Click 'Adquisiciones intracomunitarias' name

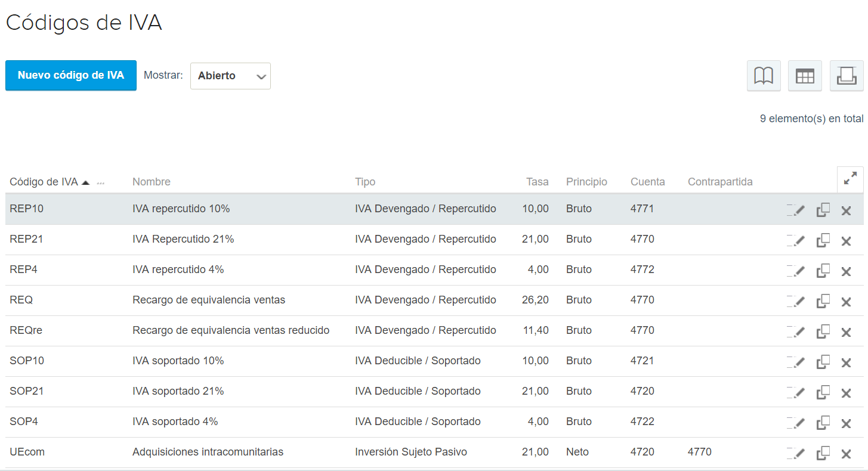click(x=208, y=452)
